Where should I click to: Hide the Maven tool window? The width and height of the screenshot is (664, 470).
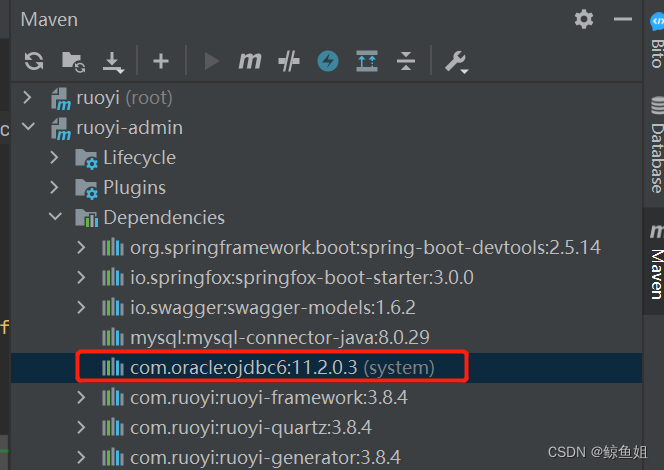622,19
